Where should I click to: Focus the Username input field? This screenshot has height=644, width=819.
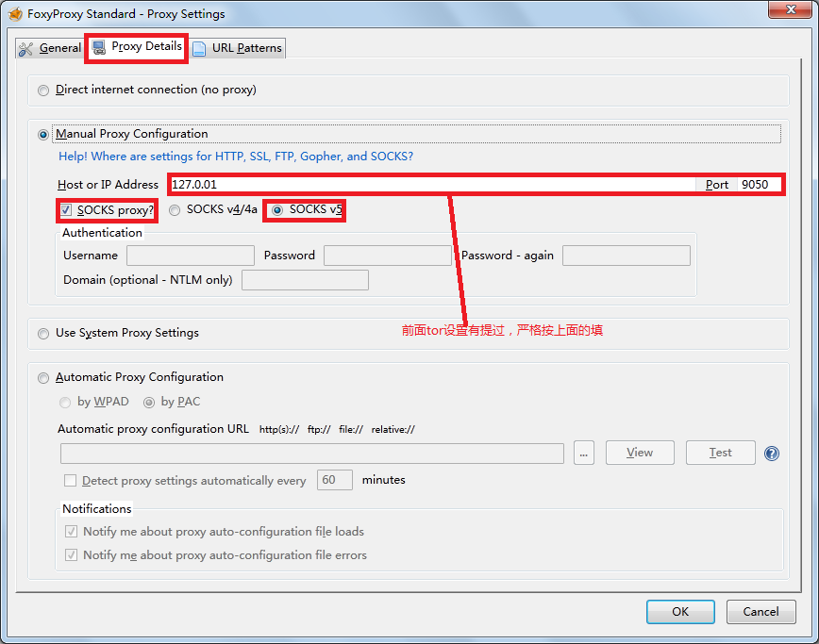[x=191, y=256]
